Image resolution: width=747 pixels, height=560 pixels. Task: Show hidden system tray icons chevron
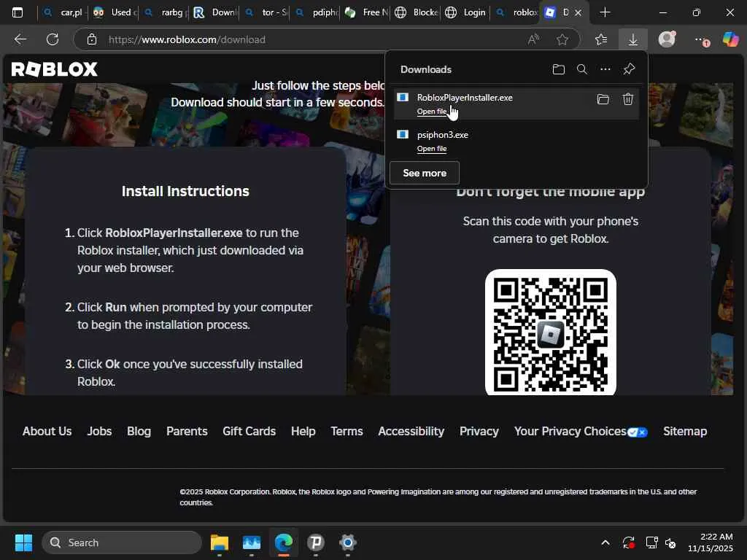coord(605,542)
